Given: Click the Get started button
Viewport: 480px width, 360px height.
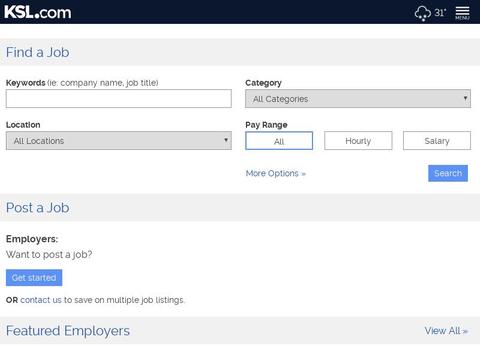Looking at the screenshot, I should click(x=34, y=278).
